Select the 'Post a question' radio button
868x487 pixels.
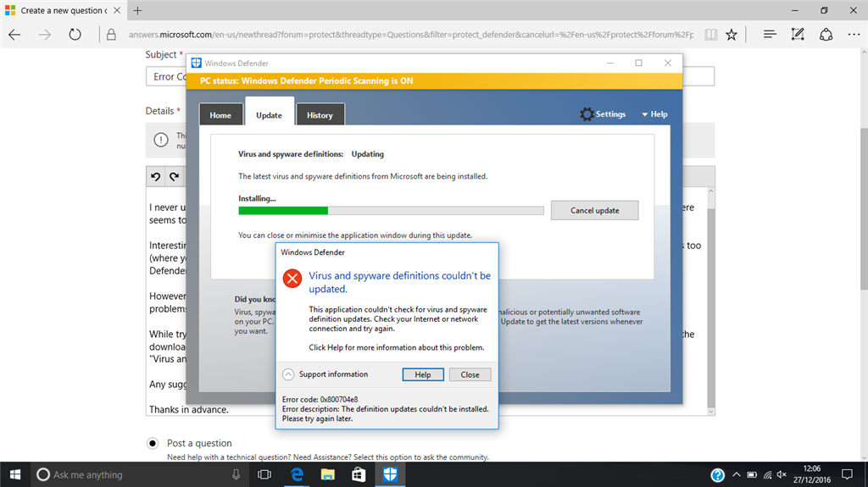[x=153, y=443]
